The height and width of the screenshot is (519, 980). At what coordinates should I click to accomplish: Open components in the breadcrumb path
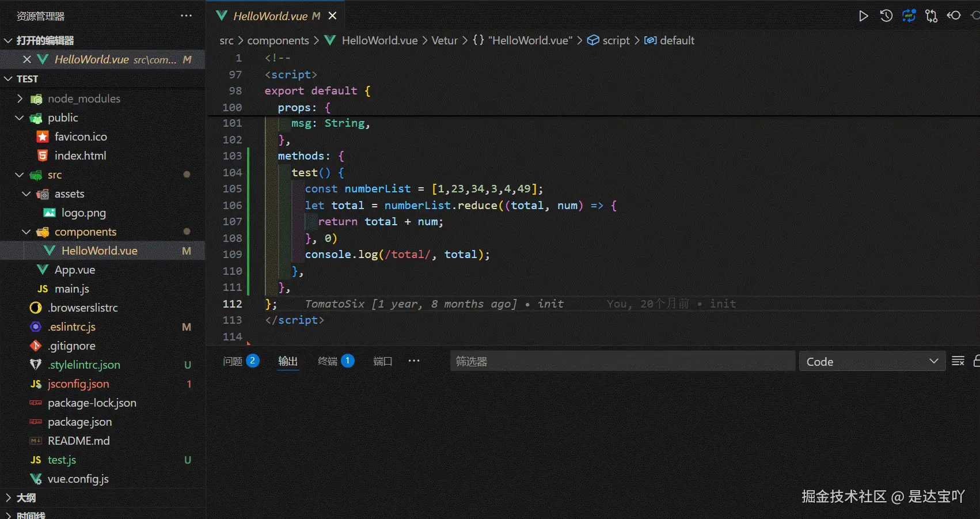278,40
